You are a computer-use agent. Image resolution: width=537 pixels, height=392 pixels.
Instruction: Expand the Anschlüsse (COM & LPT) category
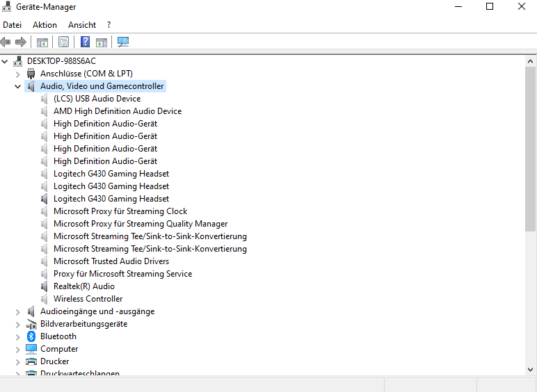18,74
